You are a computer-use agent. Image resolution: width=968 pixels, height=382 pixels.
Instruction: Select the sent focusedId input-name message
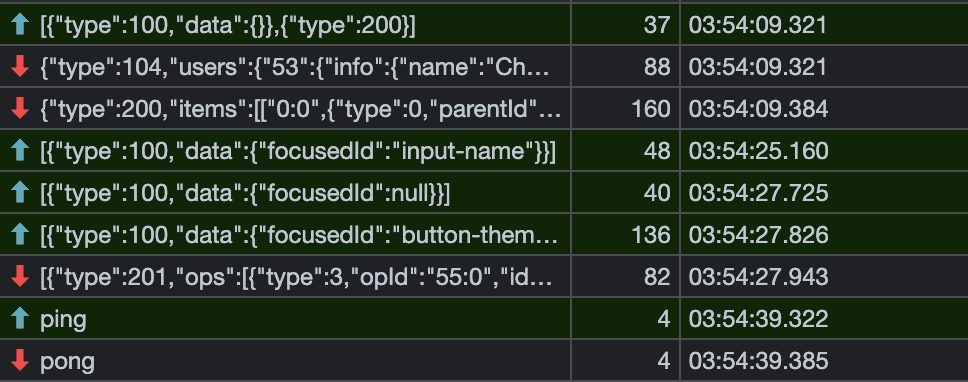(x=484, y=151)
